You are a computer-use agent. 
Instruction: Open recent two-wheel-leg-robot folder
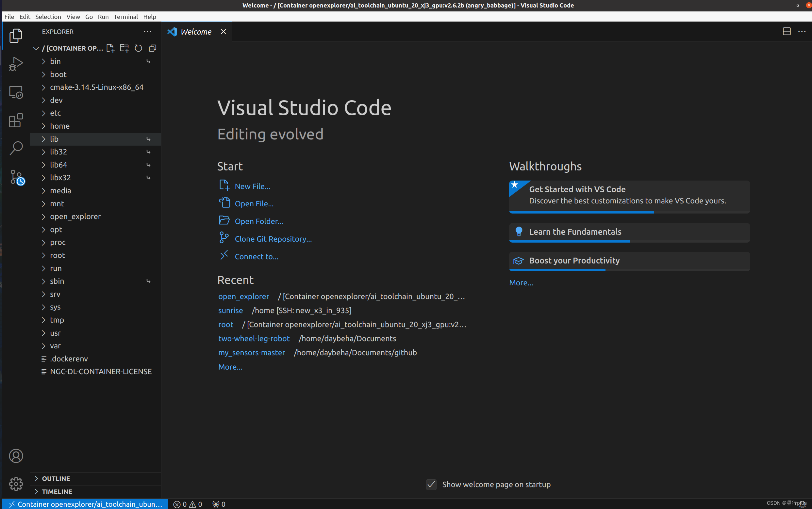[x=254, y=338]
